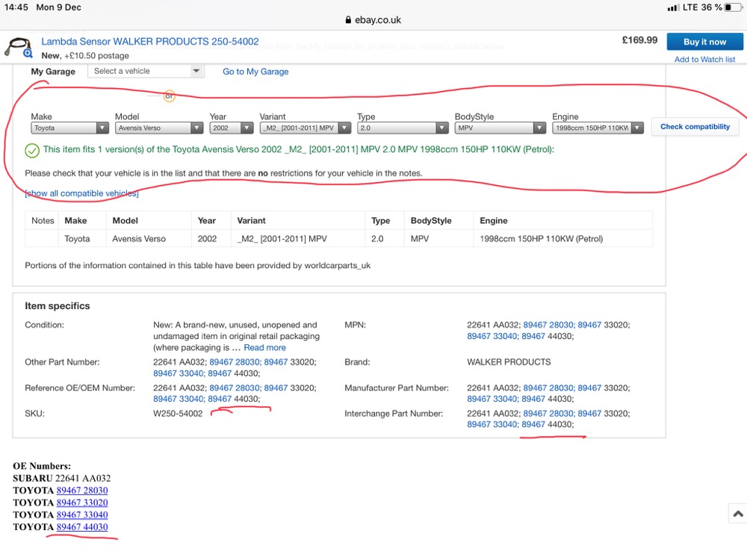747x560 pixels.
Task: Click show all compatible vehicles link
Action: 81,193
